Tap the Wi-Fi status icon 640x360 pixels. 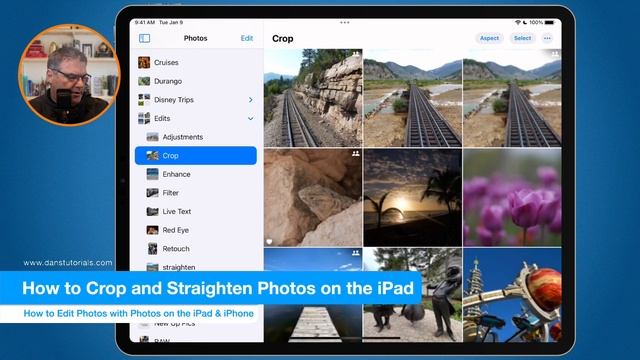tap(518, 22)
